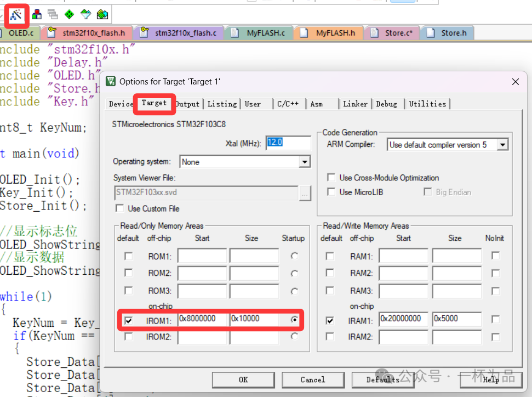Click the Xtal MHz input field

(x=288, y=143)
